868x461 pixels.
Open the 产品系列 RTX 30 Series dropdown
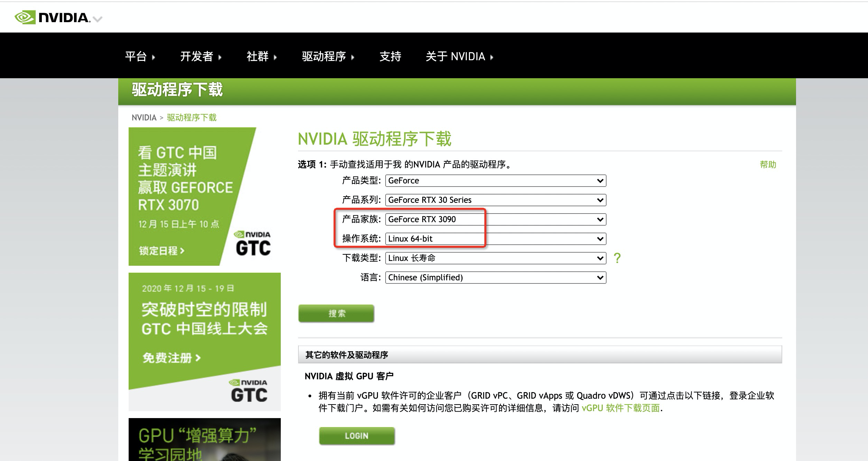(496, 200)
